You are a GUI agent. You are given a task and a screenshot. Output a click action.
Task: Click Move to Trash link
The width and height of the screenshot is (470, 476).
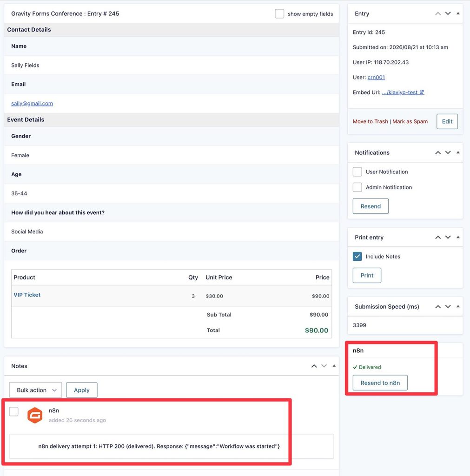[371, 121]
